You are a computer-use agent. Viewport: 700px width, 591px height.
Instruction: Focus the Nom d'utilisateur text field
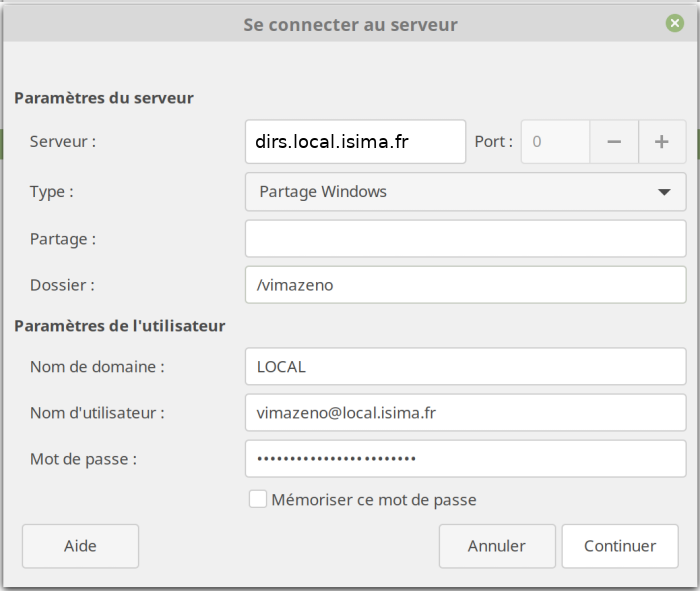coord(465,413)
